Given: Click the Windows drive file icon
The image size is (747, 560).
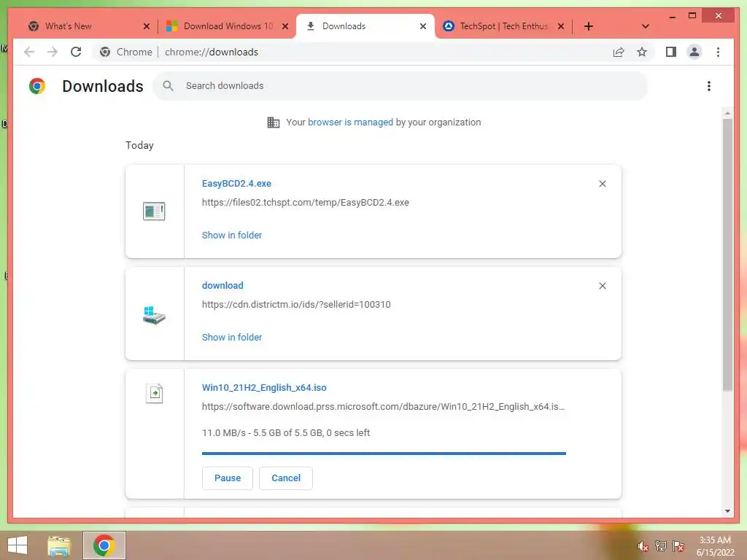Looking at the screenshot, I should [154, 315].
